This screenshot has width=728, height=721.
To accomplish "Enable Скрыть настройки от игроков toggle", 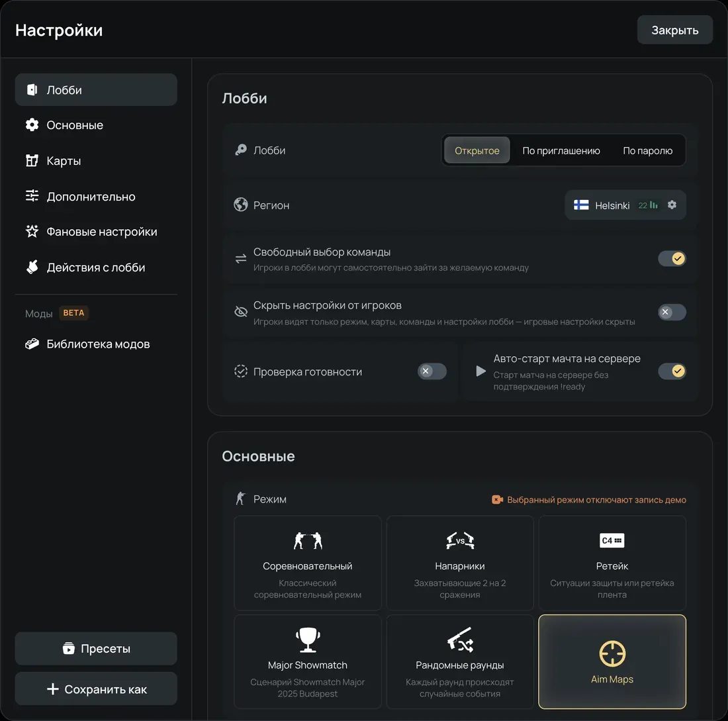I will pos(672,312).
